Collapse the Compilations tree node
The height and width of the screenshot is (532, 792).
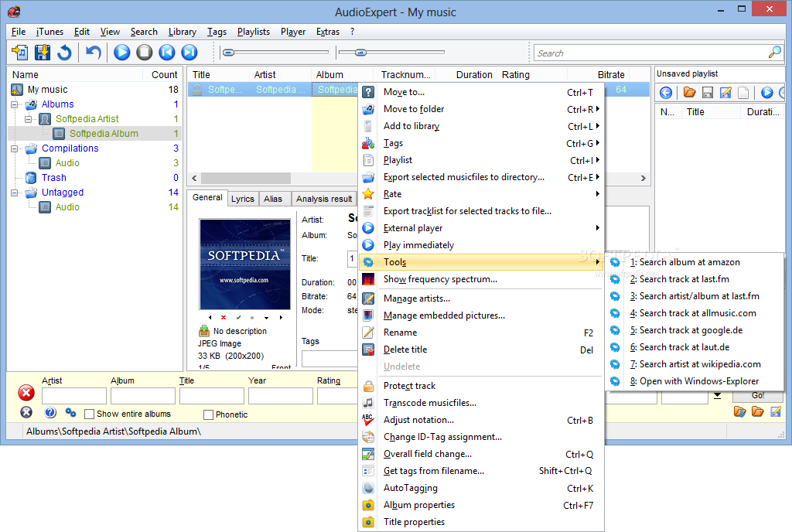(x=14, y=148)
